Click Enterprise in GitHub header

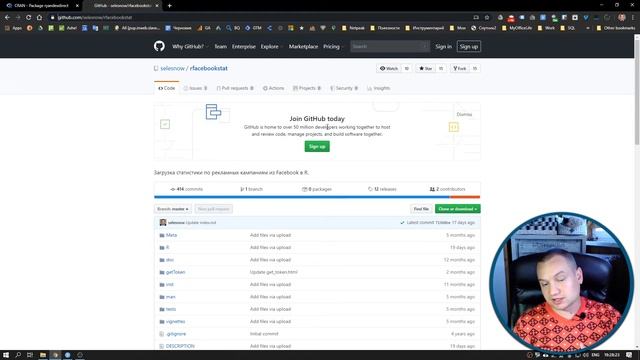(x=244, y=47)
